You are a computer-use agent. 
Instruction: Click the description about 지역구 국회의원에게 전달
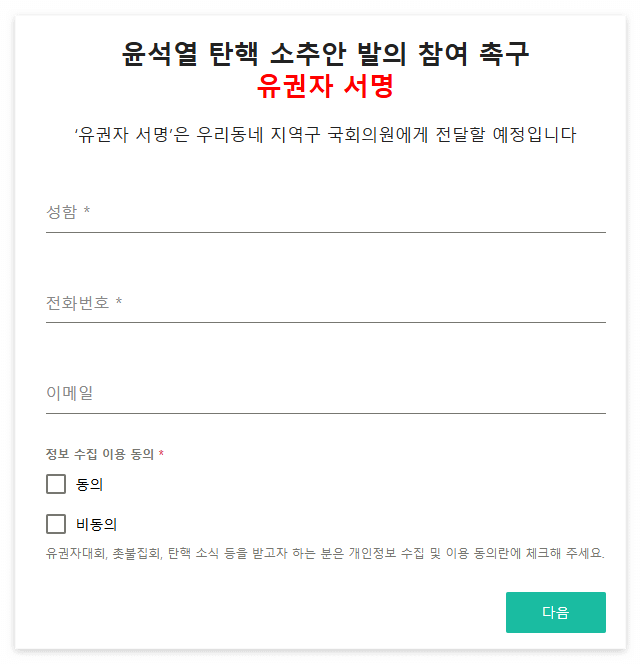325,135
